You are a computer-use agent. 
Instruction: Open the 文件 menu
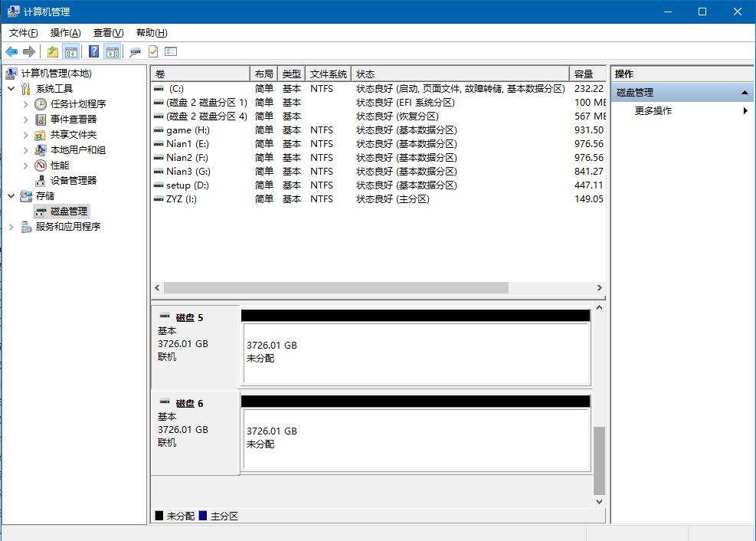click(22, 33)
